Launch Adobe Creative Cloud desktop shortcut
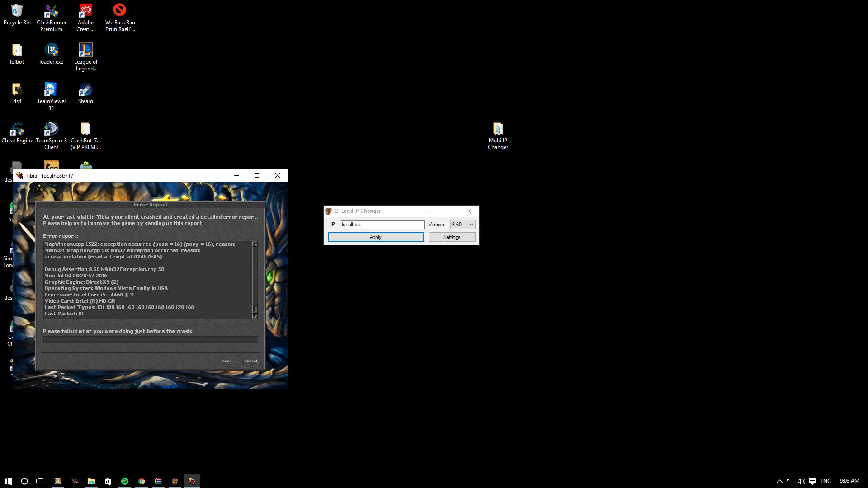This screenshot has height=488, width=868. pyautogui.click(x=85, y=18)
